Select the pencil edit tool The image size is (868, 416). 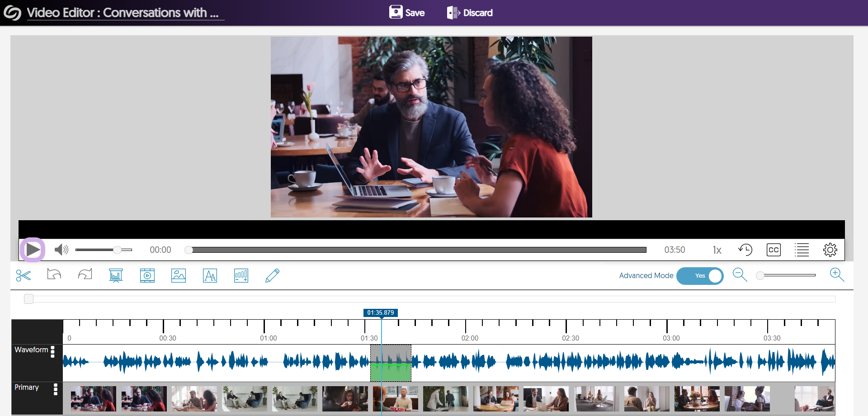(272, 275)
